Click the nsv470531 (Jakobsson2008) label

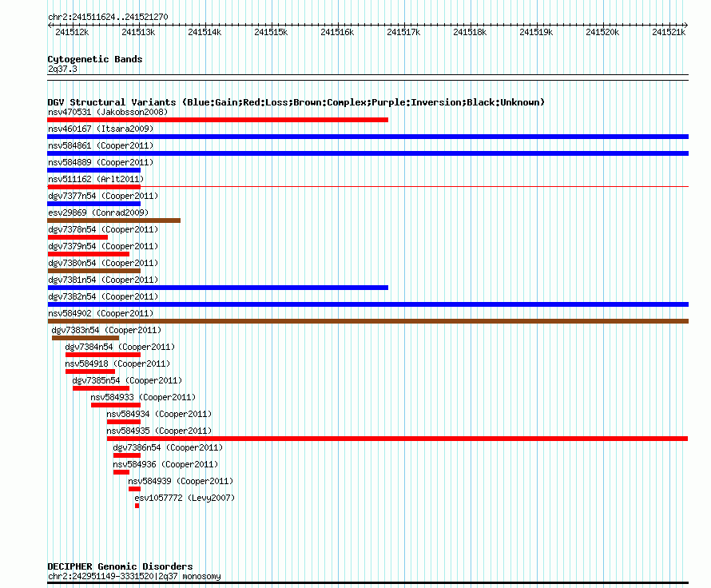(108, 112)
